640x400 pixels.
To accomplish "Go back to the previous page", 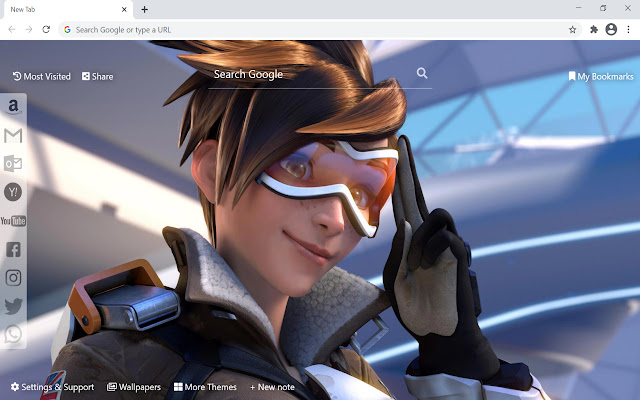I will 12,29.
